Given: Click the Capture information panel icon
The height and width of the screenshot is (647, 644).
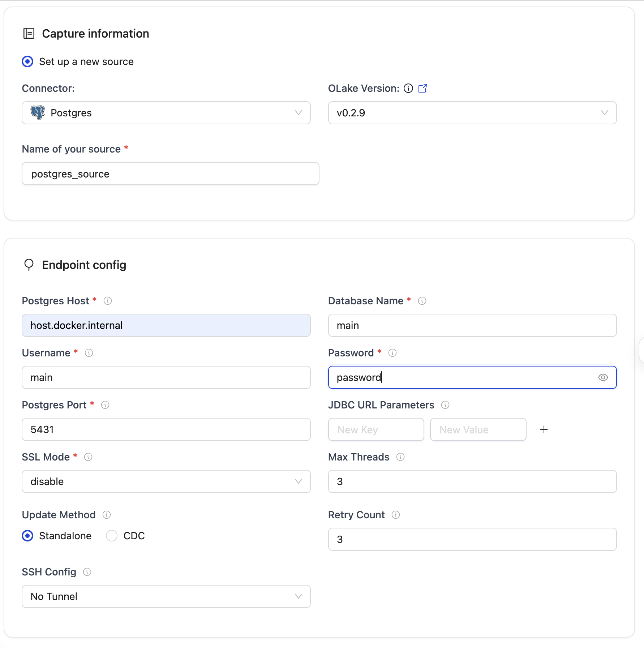Looking at the screenshot, I should point(29,33).
